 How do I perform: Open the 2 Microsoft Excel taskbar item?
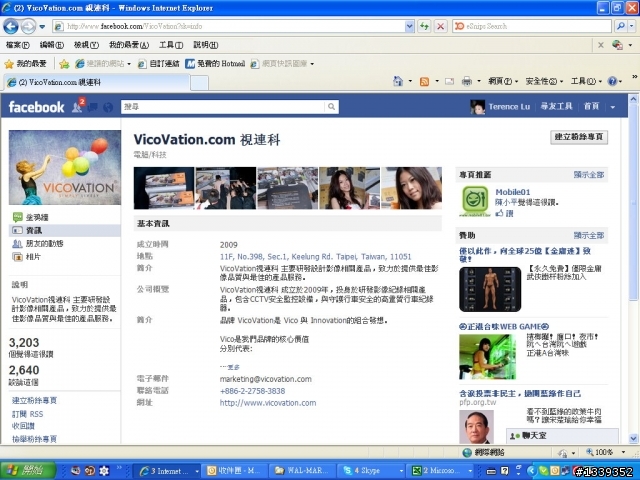442,471
